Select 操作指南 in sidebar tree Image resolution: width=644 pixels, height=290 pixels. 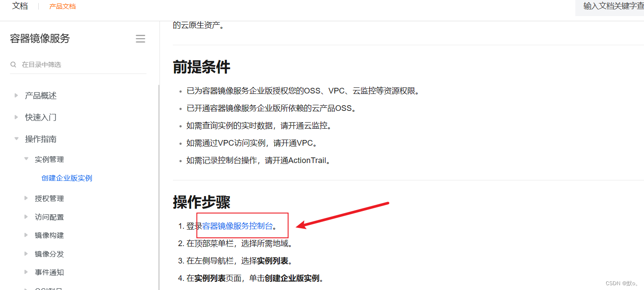point(41,139)
